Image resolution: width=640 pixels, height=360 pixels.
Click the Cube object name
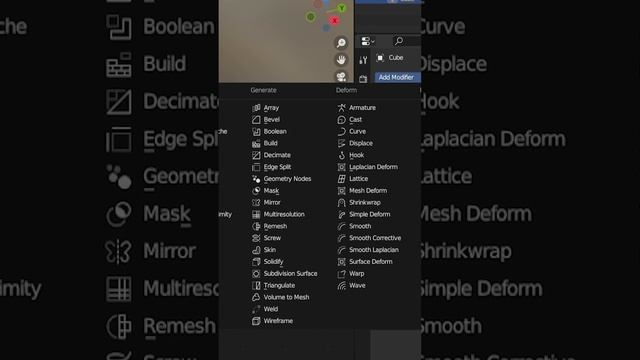coord(396,58)
